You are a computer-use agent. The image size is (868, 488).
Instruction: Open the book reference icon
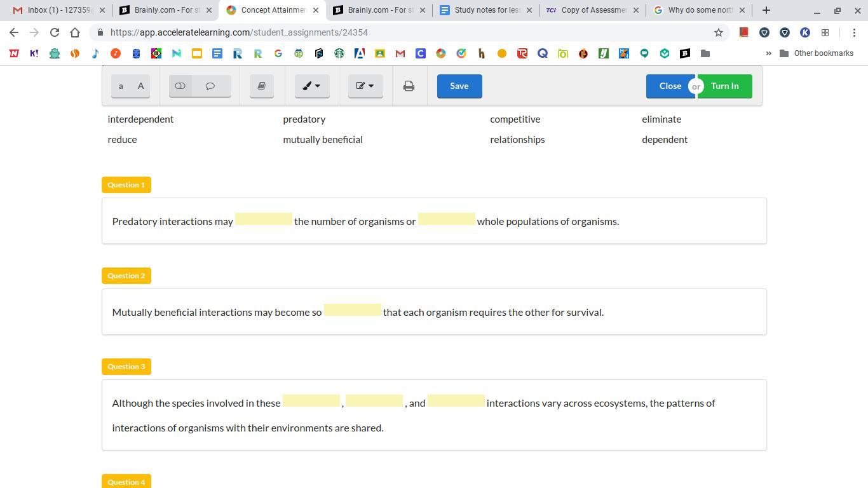pyautogui.click(x=261, y=86)
